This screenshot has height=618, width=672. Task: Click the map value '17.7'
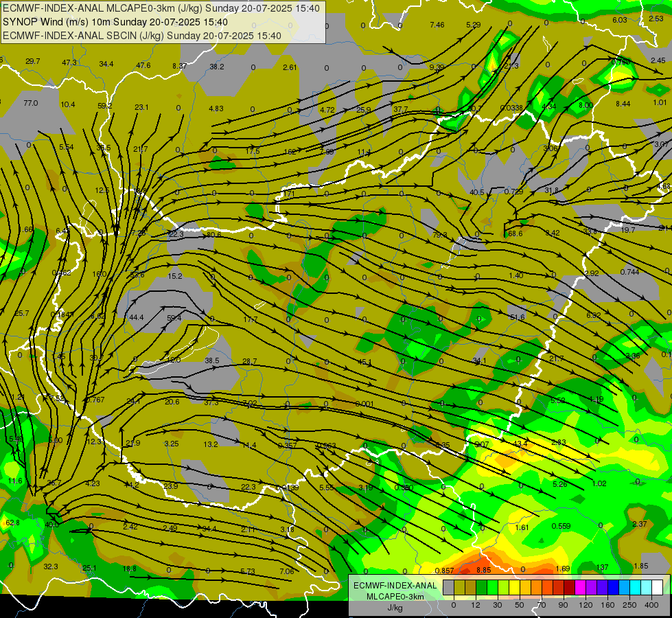point(251,319)
